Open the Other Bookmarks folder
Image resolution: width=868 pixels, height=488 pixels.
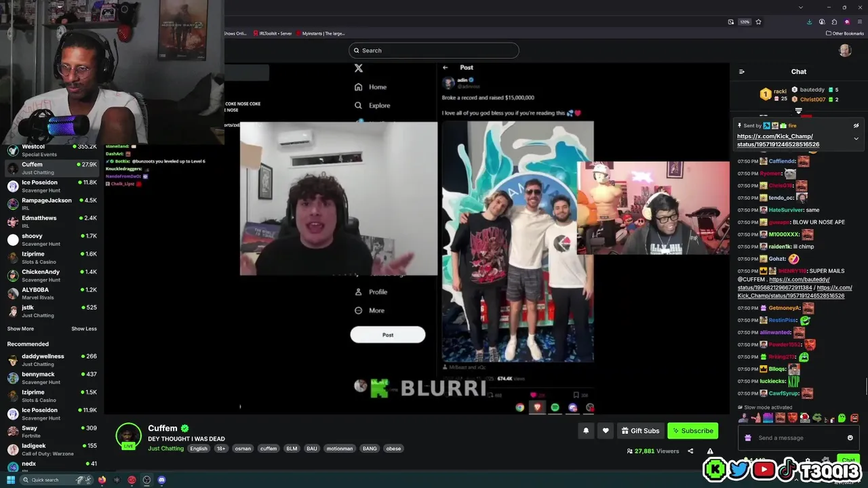tap(845, 33)
